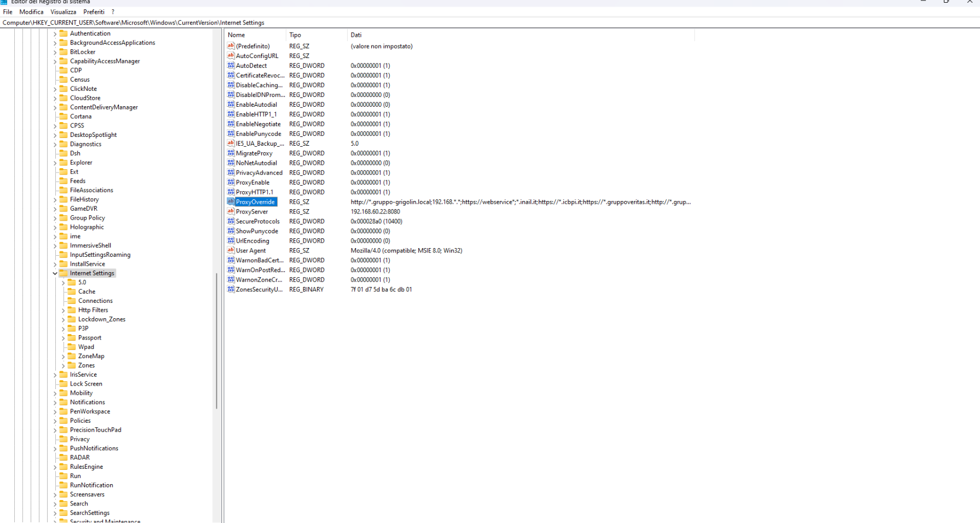Open the Visualizza menu
Screen dimensions: 980x523
(64, 12)
